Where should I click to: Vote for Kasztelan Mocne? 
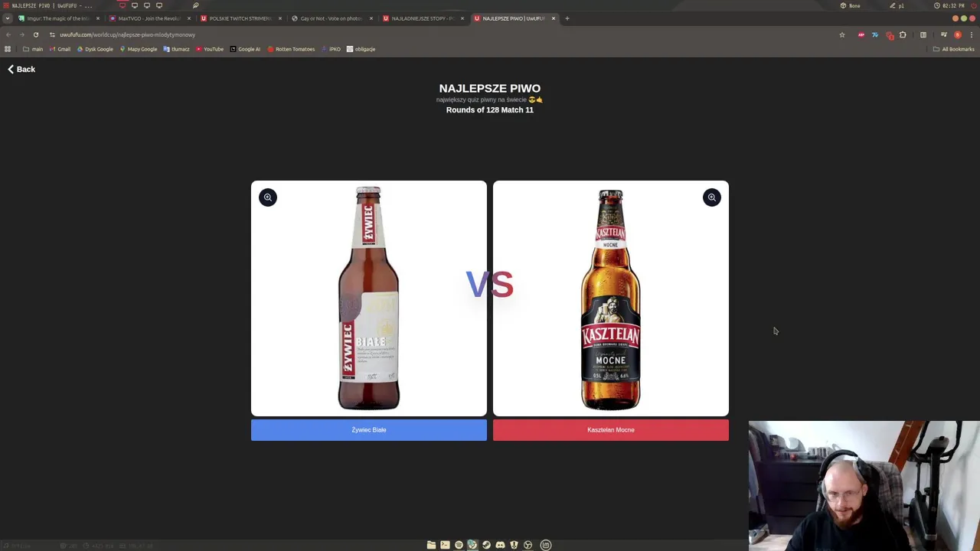coord(611,430)
